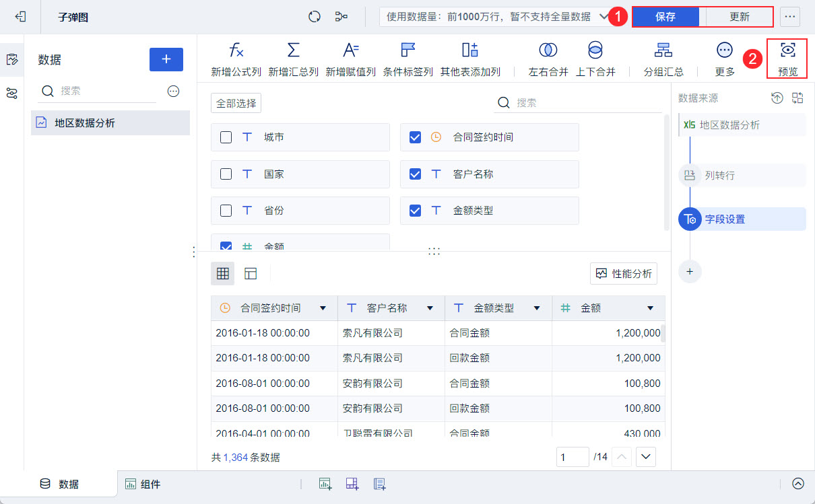Open the 分组汇总 grouping tool
The image size is (815, 504).
click(663, 50)
